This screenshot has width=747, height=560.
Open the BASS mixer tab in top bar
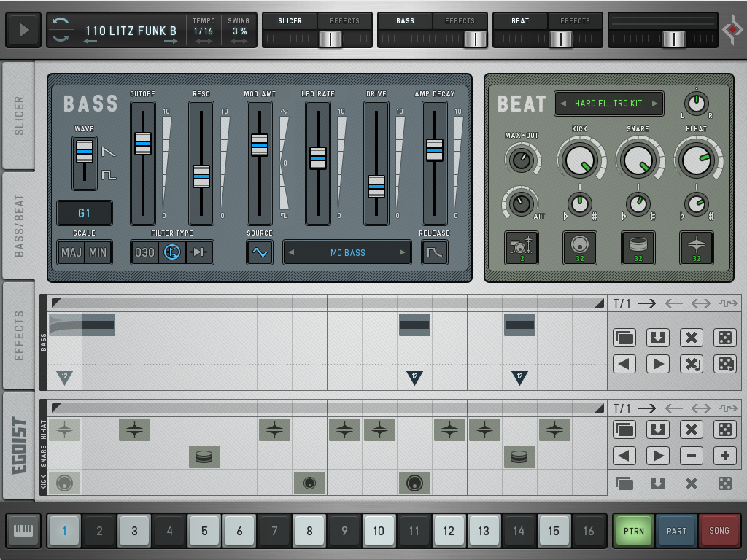[x=405, y=21]
